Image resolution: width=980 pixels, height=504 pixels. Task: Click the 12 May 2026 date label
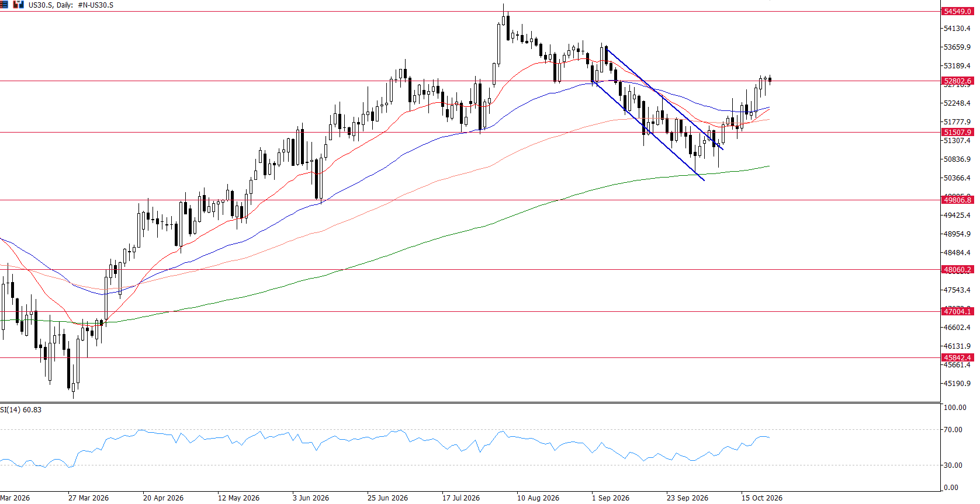point(238,498)
